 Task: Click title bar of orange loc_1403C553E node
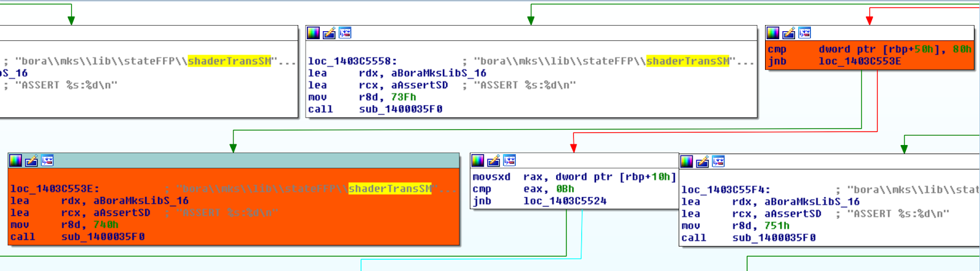(233, 161)
